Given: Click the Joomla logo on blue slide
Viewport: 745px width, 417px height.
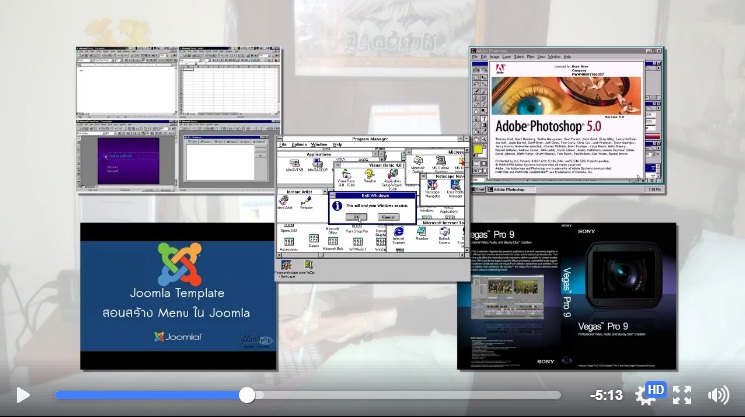Looking at the screenshot, I should [180, 264].
